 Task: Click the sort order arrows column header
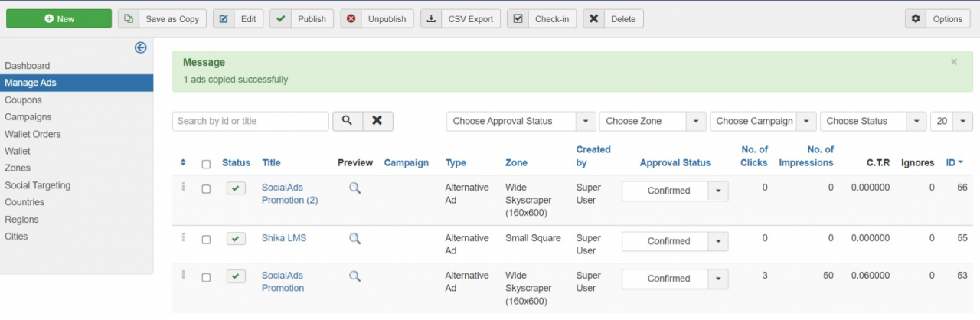(x=183, y=162)
